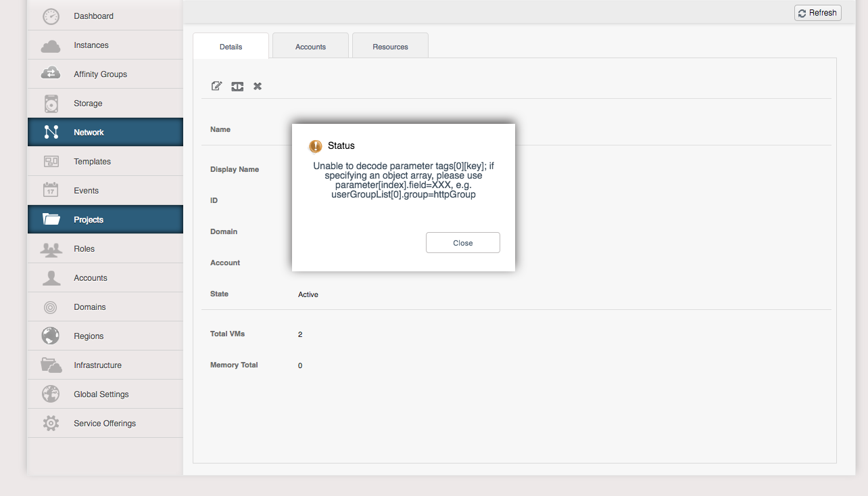This screenshot has width=868, height=496.
Task: Click the Dashboard gauge icon
Action: point(51,16)
